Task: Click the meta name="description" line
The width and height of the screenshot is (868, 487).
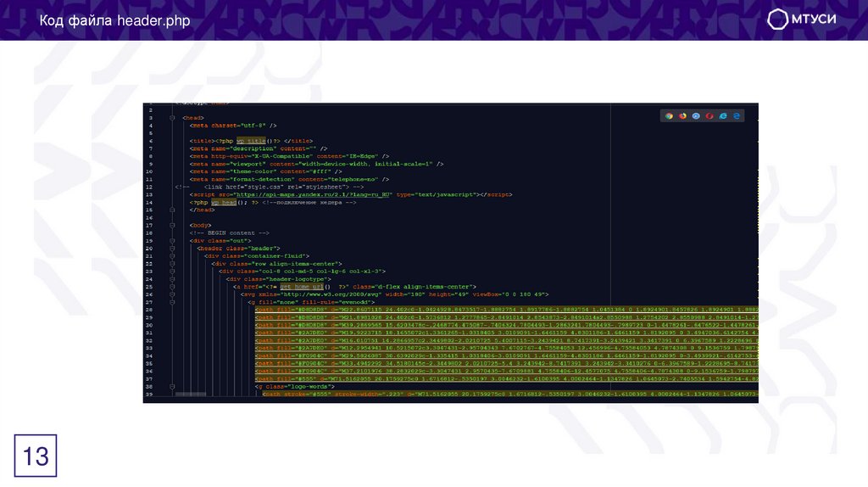Action: click(259, 148)
